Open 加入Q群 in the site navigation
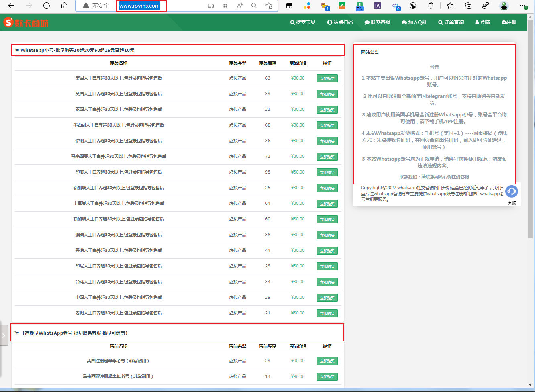 point(415,22)
